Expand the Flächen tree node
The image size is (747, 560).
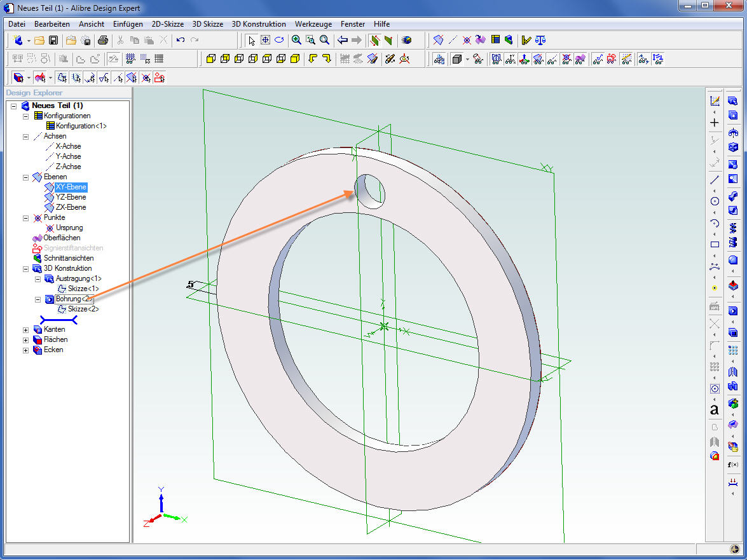[25, 340]
